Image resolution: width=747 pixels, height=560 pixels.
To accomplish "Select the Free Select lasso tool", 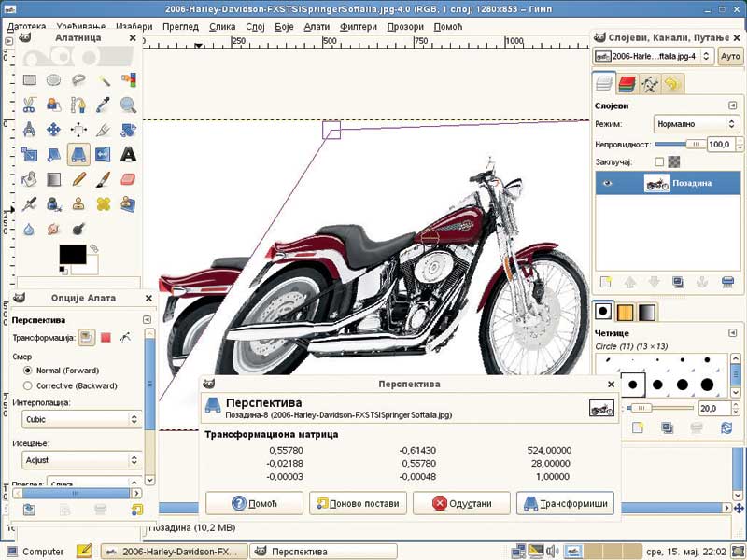I will (x=78, y=79).
